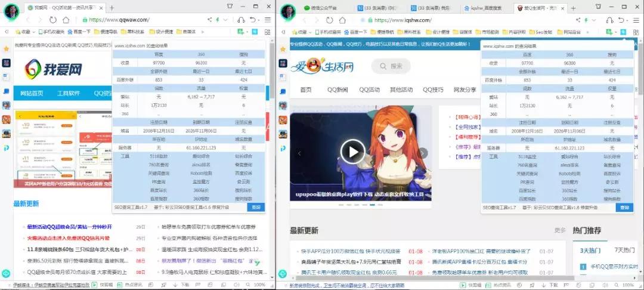Click 5118监控 tool link in right SEO panel
Viewport: 644px width, 290px height.
527,156
